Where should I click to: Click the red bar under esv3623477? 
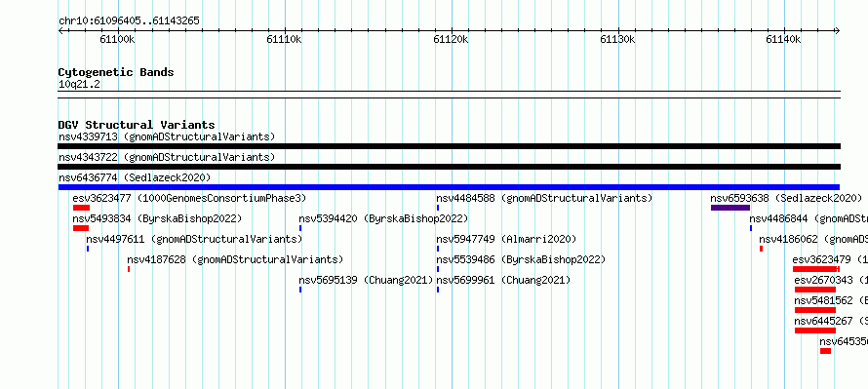[x=81, y=208]
